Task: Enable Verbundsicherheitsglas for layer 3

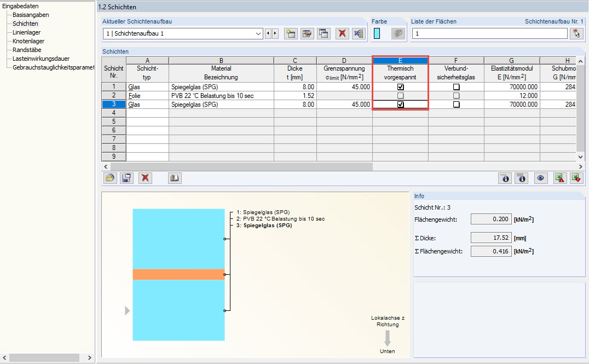Action: click(x=456, y=105)
